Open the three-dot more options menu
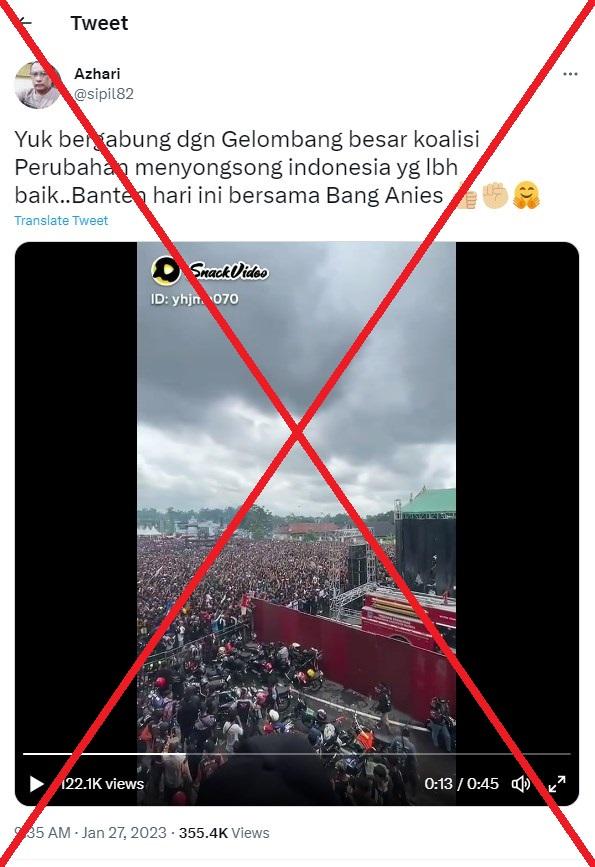The width and height of the screenshot is (595, 867). 570,74
